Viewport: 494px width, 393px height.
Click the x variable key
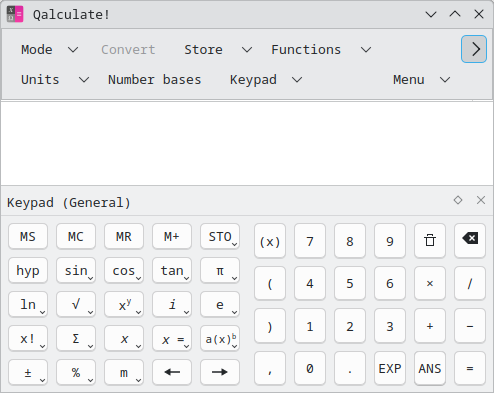(x=124, y=338)
